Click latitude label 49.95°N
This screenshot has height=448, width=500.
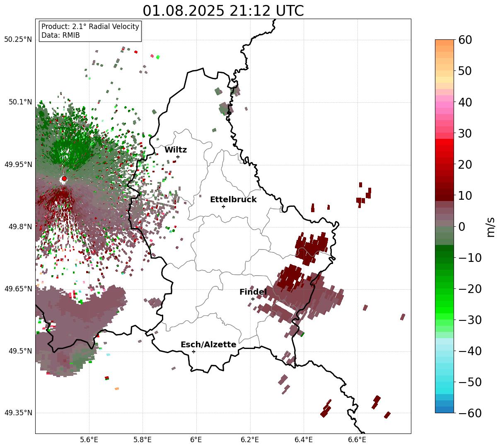pyautogui.click(x=18, y=165)
